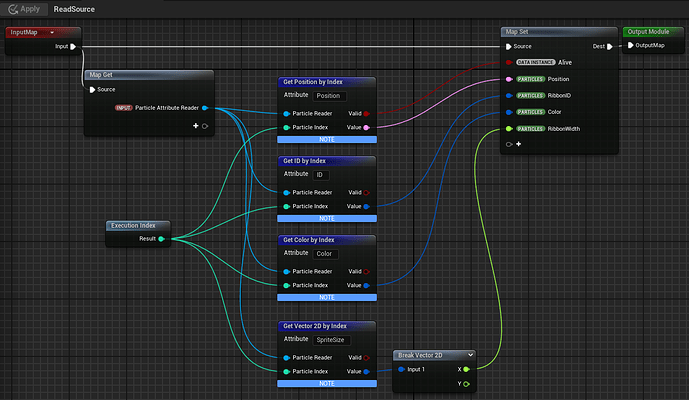Click Get Color Value output pin
Image resolution: width=689 pixels, height=400 pixels.
coord(366,286)
